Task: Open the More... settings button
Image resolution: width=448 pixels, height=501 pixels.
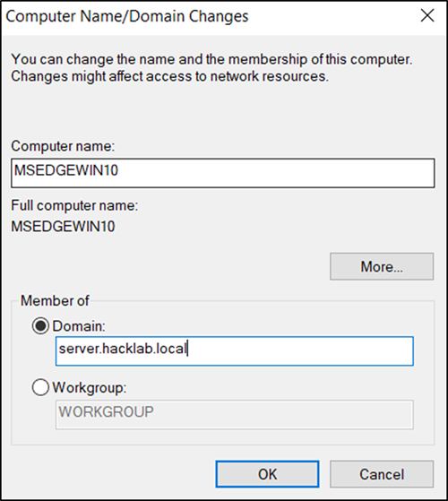Action: [382, 266]
